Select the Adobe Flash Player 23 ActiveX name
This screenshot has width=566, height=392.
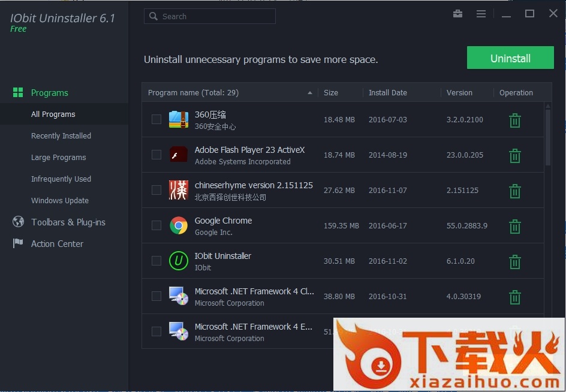tap(250, 150)
